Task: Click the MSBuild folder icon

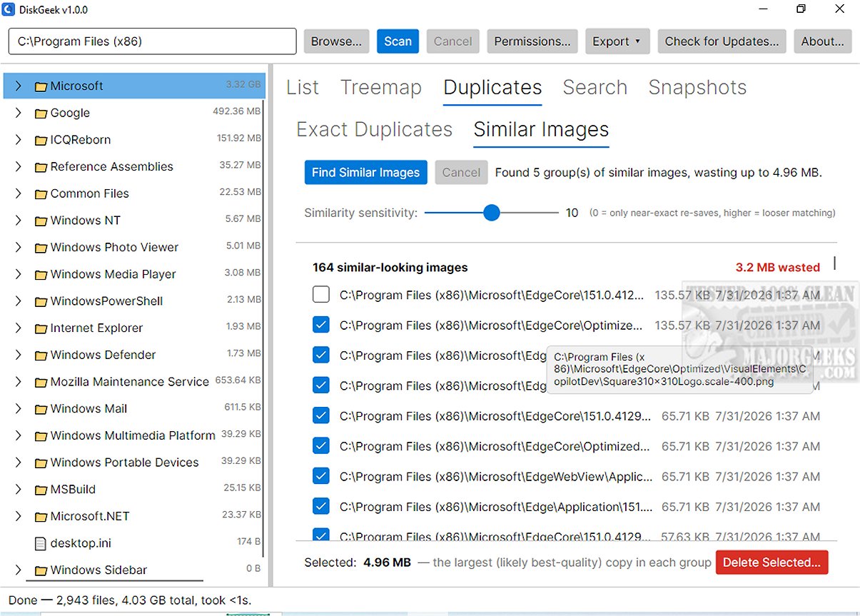Action: (41, 490)
